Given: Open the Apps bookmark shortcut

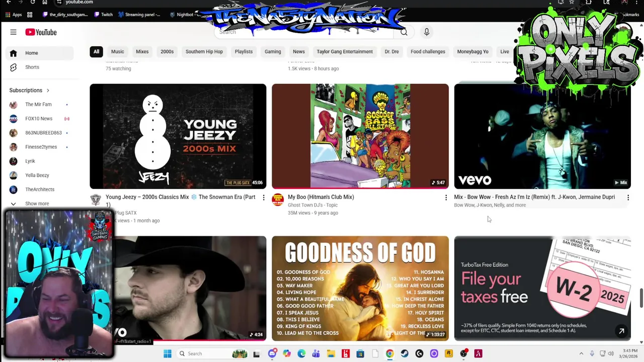Looking at the screenshot, I should click(14, 15).
